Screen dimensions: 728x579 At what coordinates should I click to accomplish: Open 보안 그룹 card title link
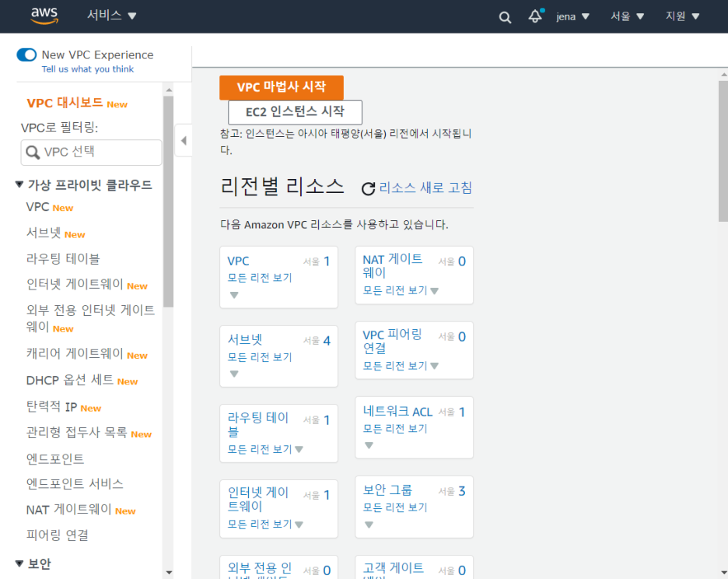coord(387,490)
